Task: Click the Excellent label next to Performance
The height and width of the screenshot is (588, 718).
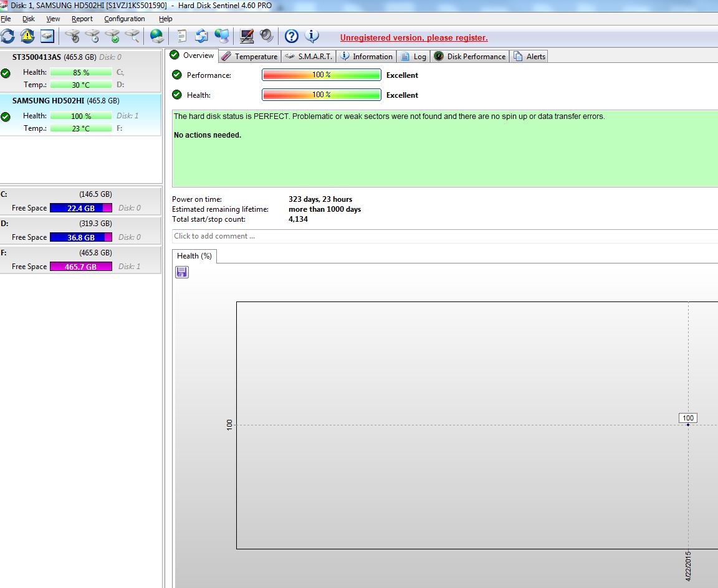Action: pyautogui.click(x=402, y=75)
